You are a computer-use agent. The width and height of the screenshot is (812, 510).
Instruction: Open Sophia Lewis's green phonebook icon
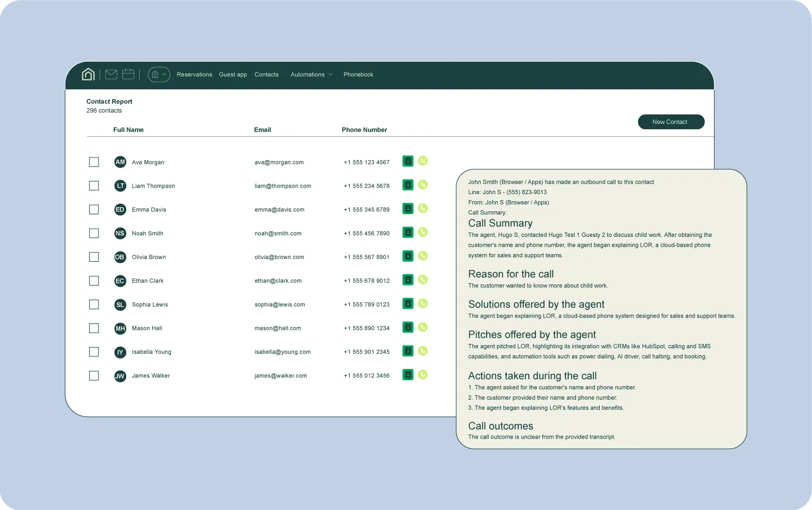click(408, 304)
